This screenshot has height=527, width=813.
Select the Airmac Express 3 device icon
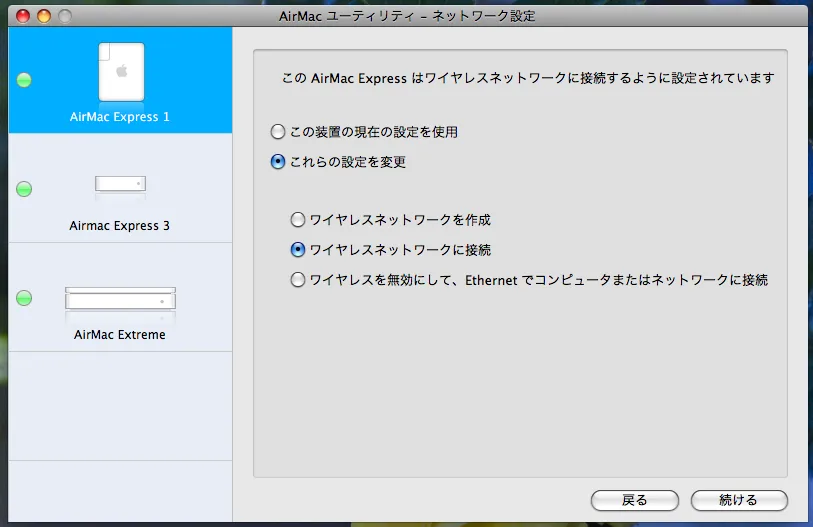[120, 184]
